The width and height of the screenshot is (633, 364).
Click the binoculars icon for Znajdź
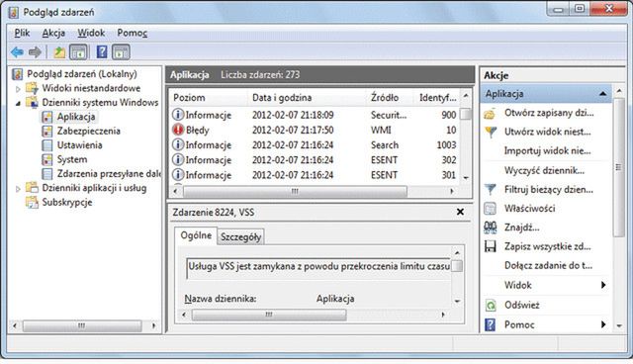pyautogui.click(x=491, y=227)
